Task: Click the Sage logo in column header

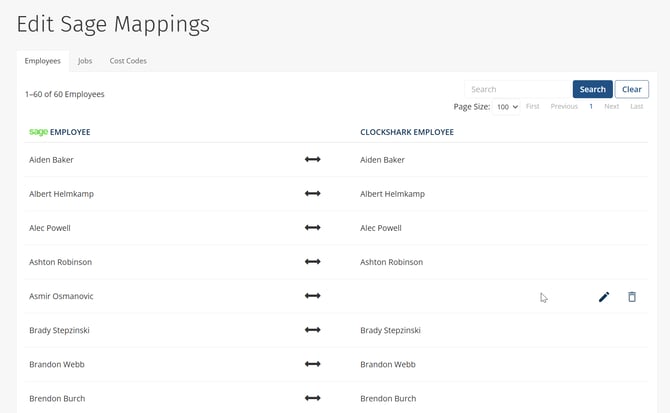Action: 37,131
